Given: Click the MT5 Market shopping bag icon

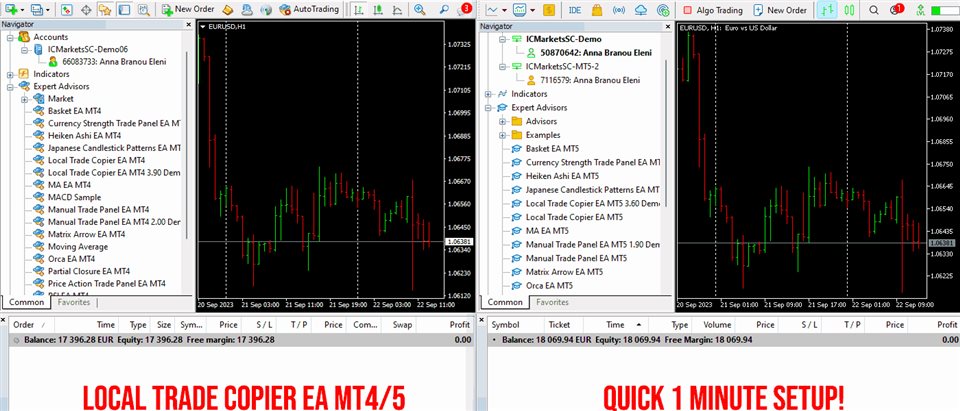Looking at the screenshot, I should 597,10.
